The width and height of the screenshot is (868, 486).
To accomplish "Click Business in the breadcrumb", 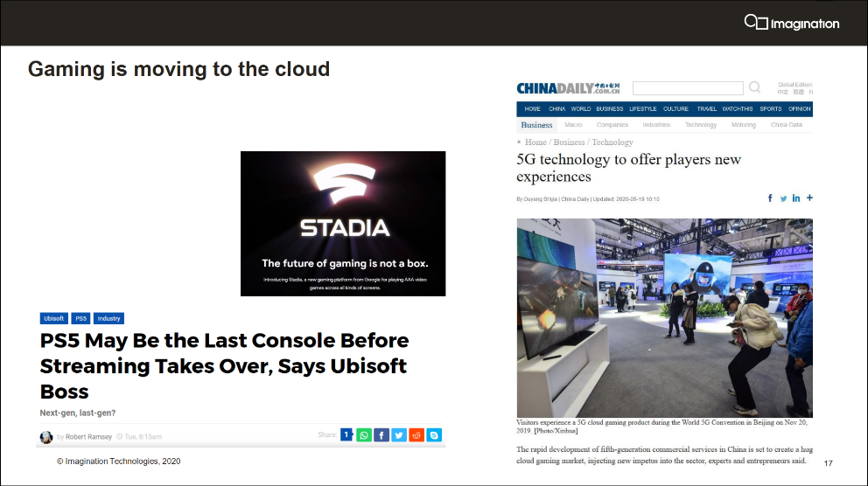I will coord(569,142).
